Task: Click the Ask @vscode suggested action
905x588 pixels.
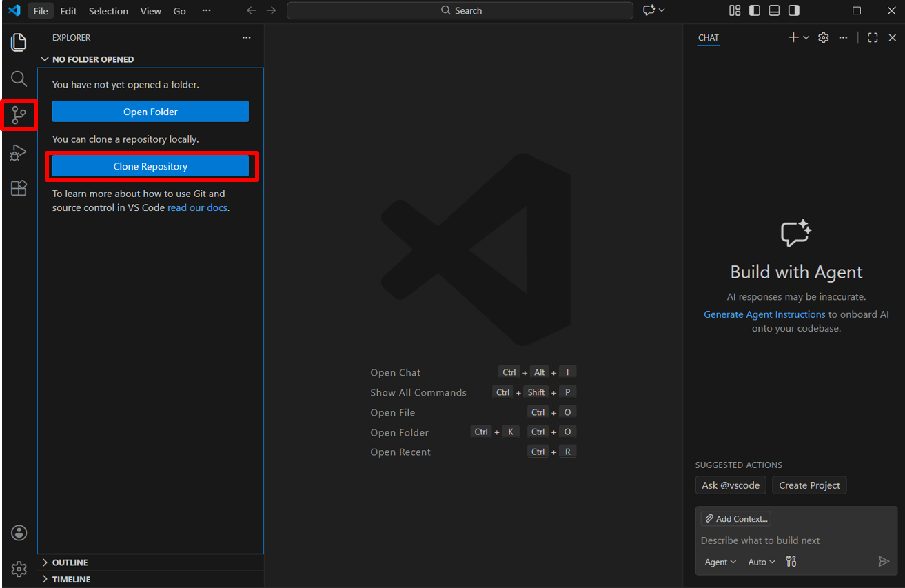Action: click(x=731, y=485)
